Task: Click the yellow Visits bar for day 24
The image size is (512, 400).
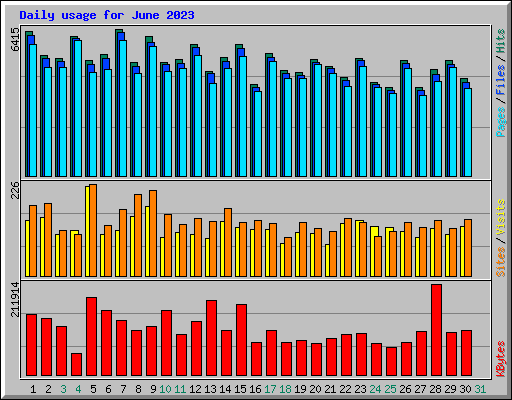Action: tap(373, 251)
